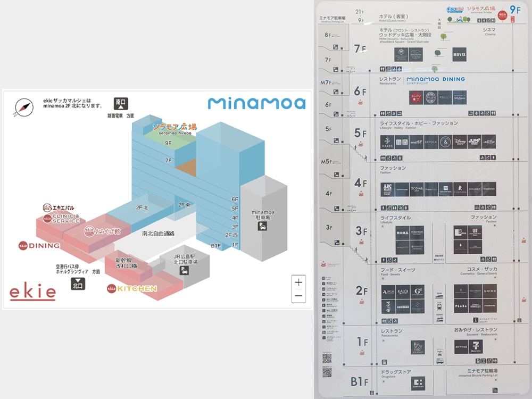Viewport: 532px width, 399px height.
Task: Click the ソラモア広場 label on the map
Action: coord(174,128)
